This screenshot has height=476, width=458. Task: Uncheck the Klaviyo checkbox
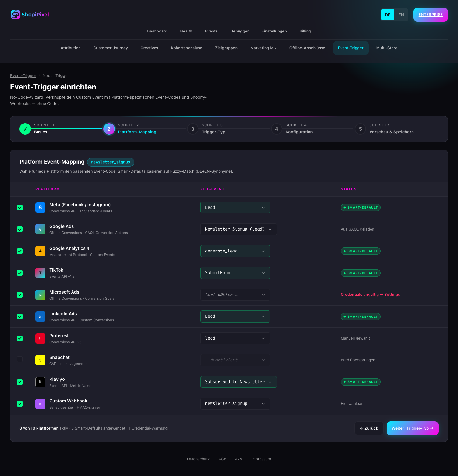[20, 382]
